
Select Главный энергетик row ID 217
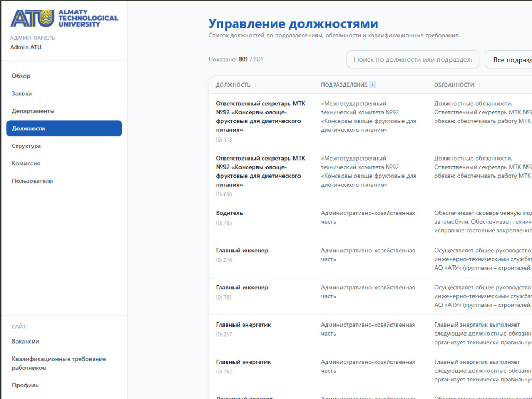click(370, 334)
